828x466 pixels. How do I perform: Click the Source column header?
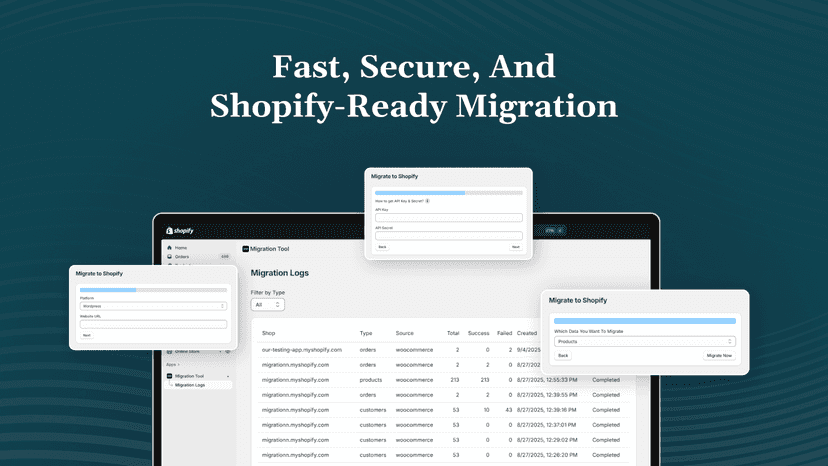[x=404, y=333]
